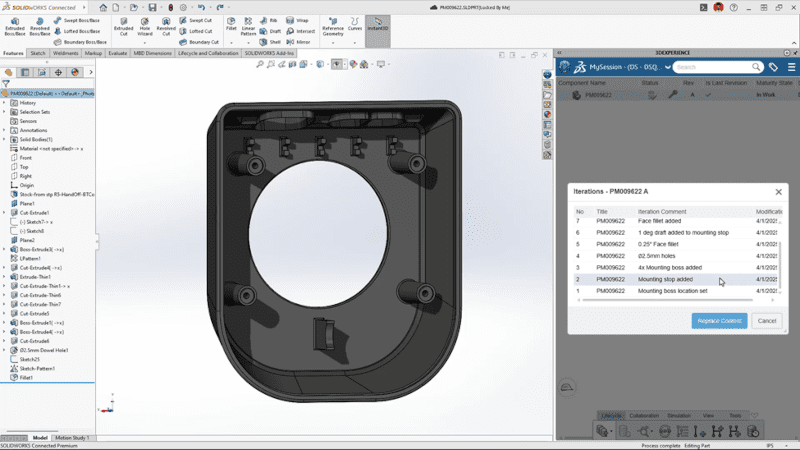Click Cancel in the Iterations dialog
800x450 pixels.
tap(767, 321)
